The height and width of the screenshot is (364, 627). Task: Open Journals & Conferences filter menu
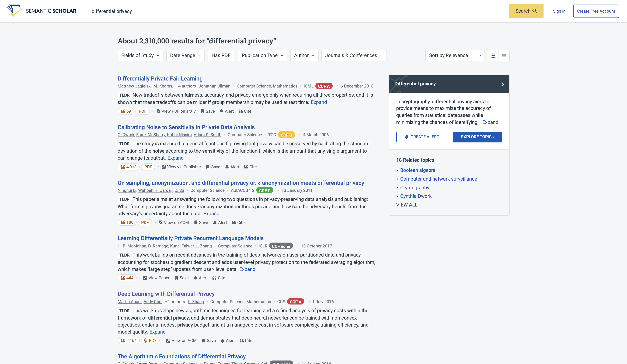pos(354,55)
